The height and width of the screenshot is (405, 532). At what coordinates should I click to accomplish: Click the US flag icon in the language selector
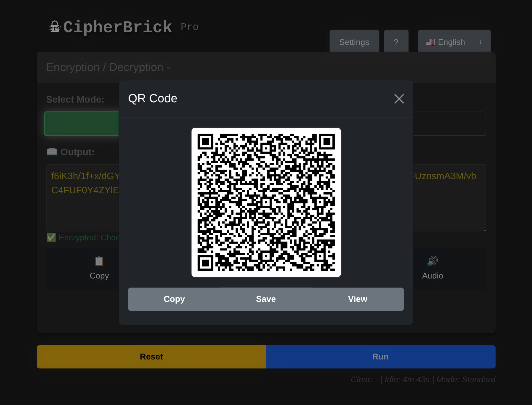pos(431,42)
